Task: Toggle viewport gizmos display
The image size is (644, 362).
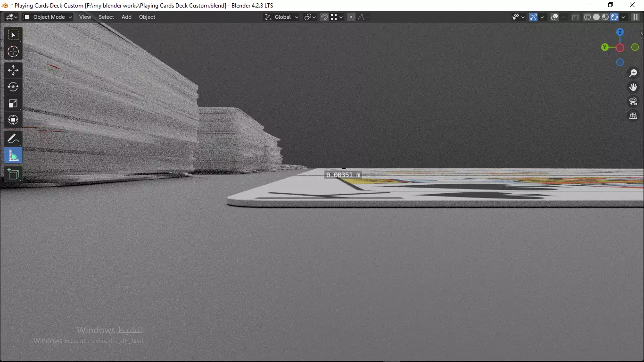Action: (533, 17)
